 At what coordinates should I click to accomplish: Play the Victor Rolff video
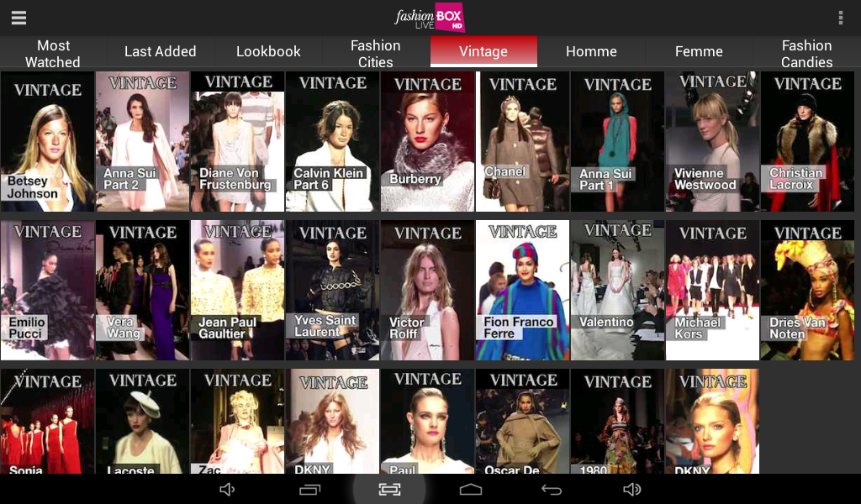pyautogui.click(x=427, y=290)
